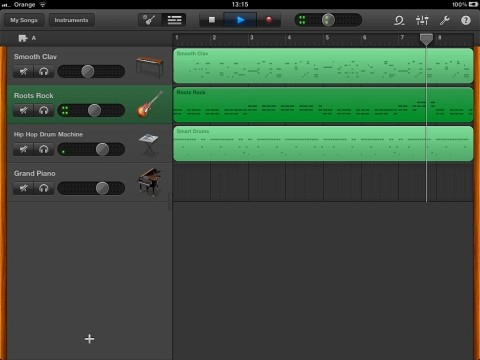480x360 pixels.
Task: Mute the Grand Piano track
Action: click(x=23, y=188)
